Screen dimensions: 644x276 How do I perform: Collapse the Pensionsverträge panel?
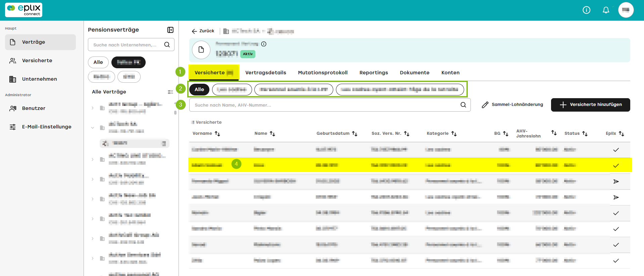click(170, 30)
